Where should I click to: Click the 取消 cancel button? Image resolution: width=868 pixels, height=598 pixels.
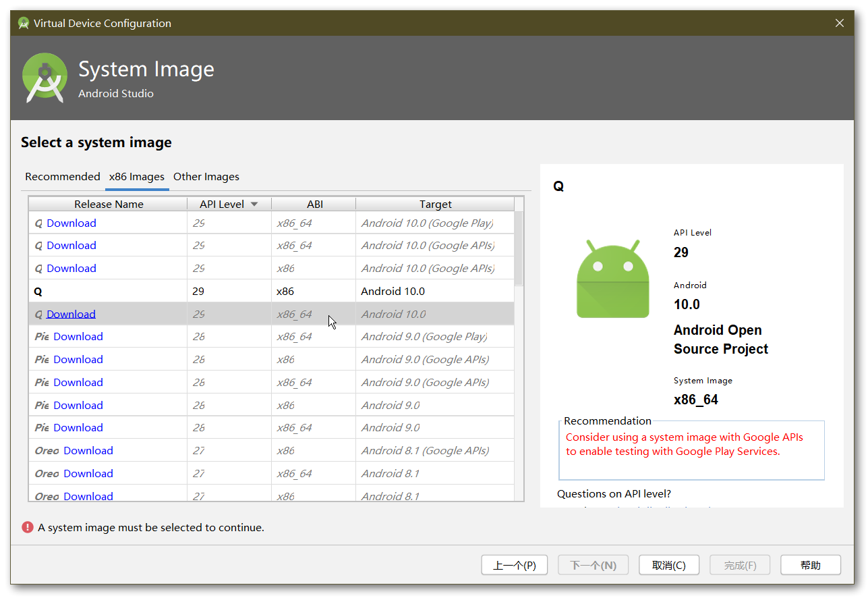[668, 565]
